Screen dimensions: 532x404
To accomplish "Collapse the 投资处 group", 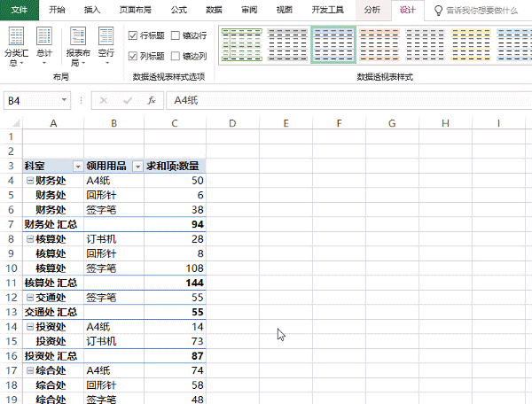I will click(x=30, y=327).
